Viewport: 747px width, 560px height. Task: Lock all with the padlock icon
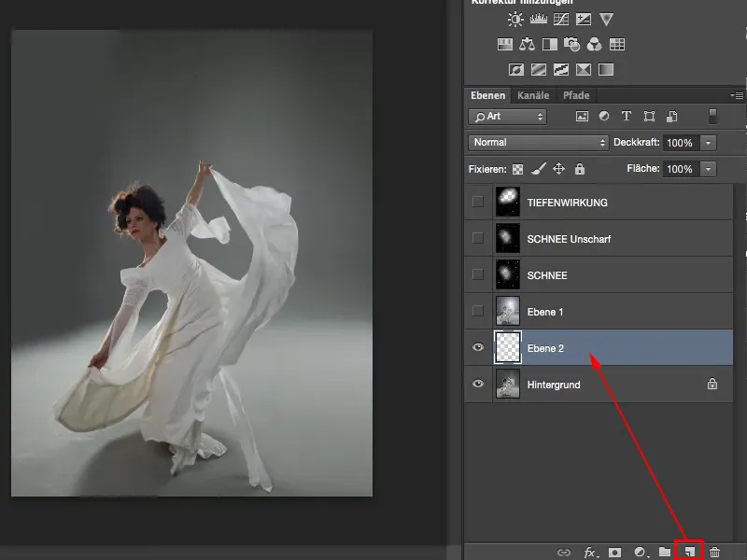(x=580, y=169)
